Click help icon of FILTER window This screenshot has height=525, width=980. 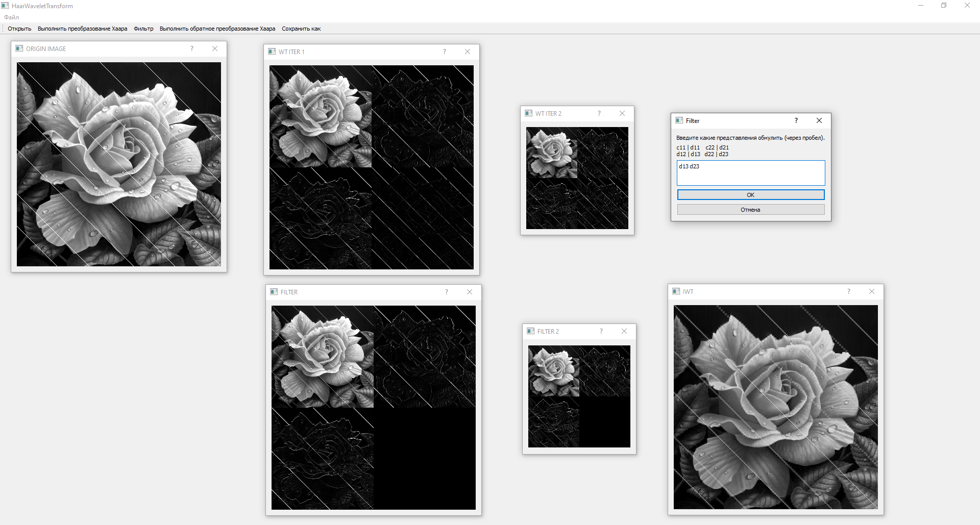pyautogui.click(x=447, y=292)
